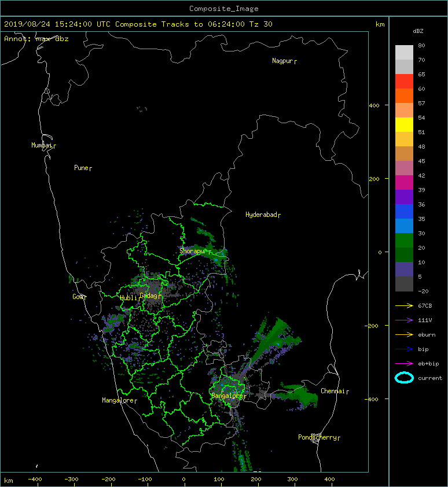
Task: Click the Composite_Image title
Action: coord(224,9)
